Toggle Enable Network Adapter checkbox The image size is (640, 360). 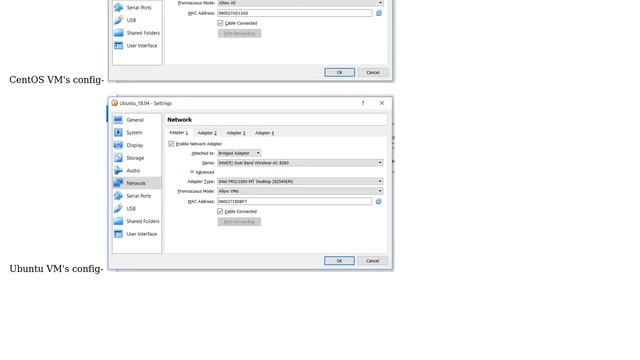(x=171, y=144)
